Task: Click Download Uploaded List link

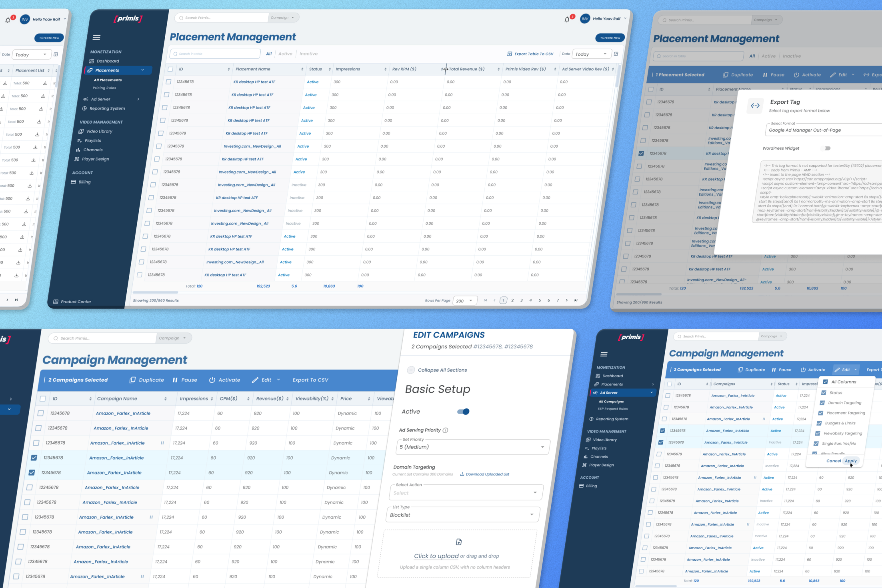Action: coord(487,474)
